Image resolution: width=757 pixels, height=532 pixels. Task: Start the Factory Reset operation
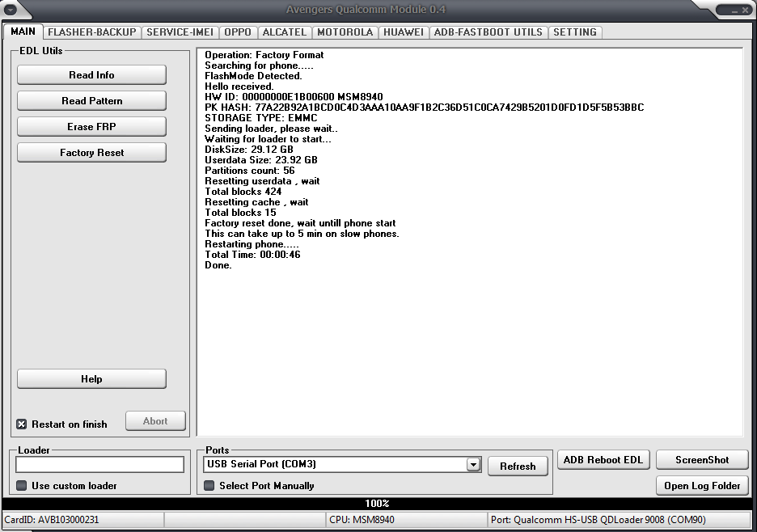[x=91, y=153]
